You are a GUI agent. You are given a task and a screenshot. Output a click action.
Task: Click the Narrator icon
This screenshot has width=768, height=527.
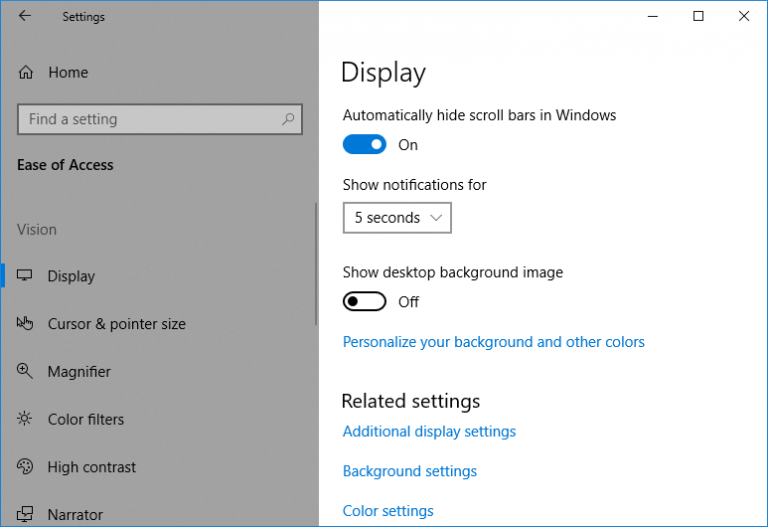point(24,514)
